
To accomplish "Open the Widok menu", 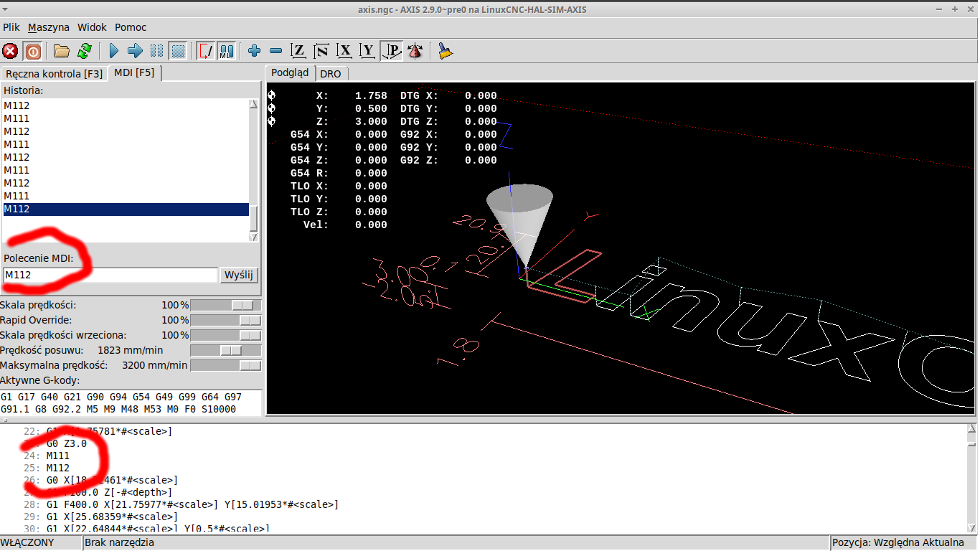I will click(x=92, y=27).
